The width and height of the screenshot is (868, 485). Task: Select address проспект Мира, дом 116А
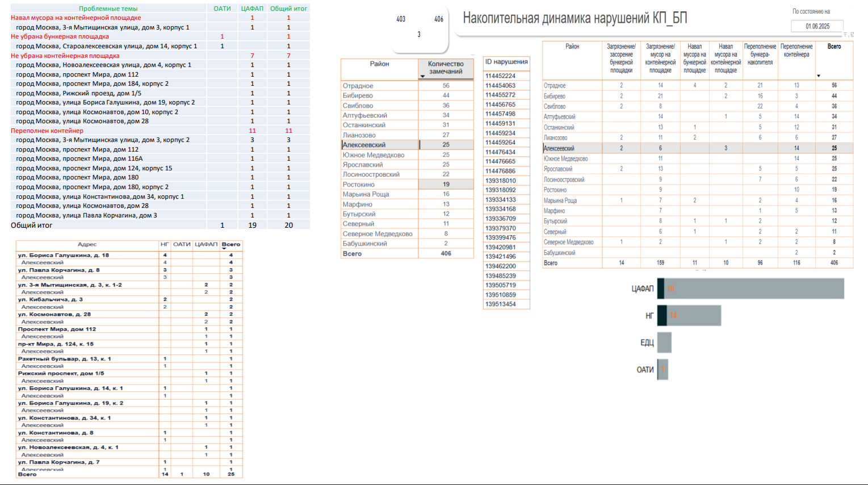point(79,158)
